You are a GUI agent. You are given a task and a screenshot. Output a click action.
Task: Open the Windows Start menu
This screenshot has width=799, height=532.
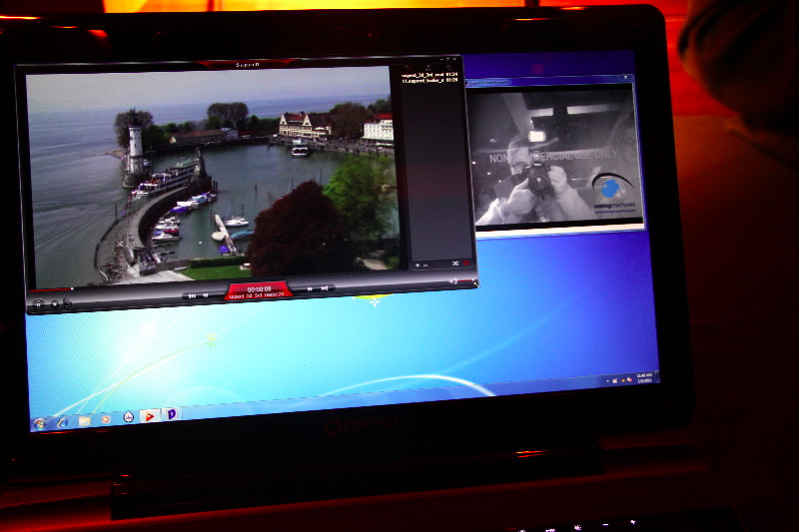(x=40, y=423)
